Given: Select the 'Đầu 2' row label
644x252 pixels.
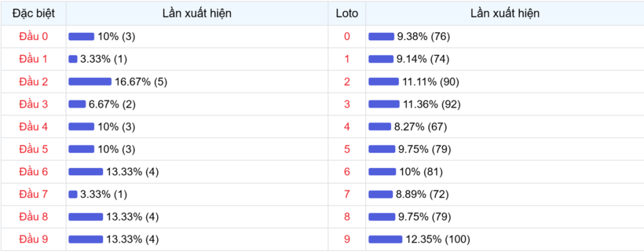Looking at the screenshot, I should pyautogui.click(x=33, y=82).
